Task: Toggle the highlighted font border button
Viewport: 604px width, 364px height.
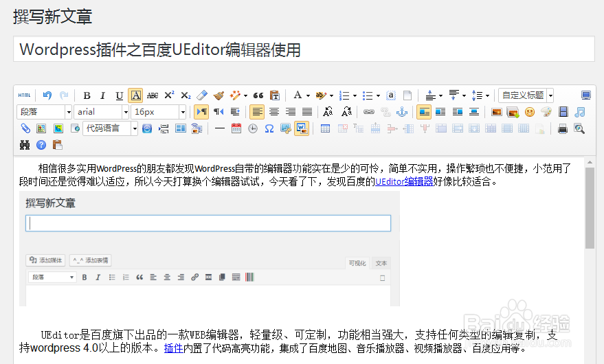Action: 135,95
